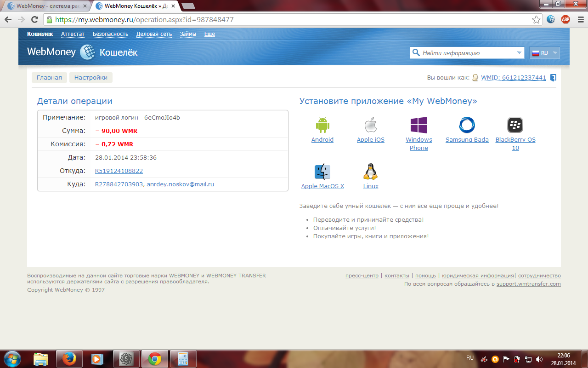The width and height of the screenshot is (588, 368).
Task: Click the − 0,72 WMR commission value
Action: tap(114, 144)
